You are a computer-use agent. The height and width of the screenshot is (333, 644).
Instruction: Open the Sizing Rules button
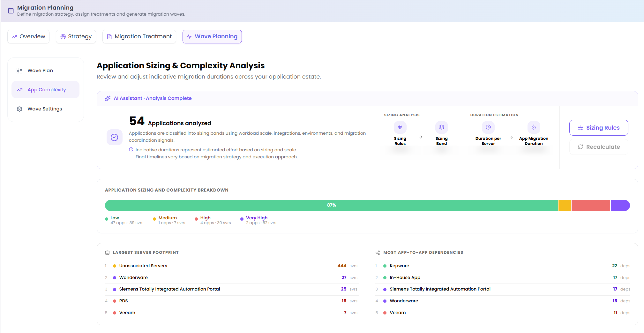click(x=599, y=128)
